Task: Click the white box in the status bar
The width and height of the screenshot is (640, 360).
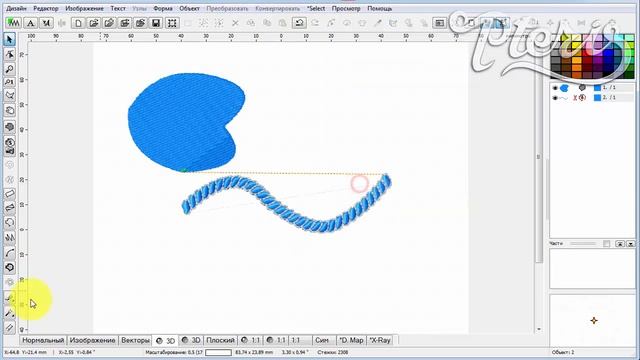Action: point(218,352)
